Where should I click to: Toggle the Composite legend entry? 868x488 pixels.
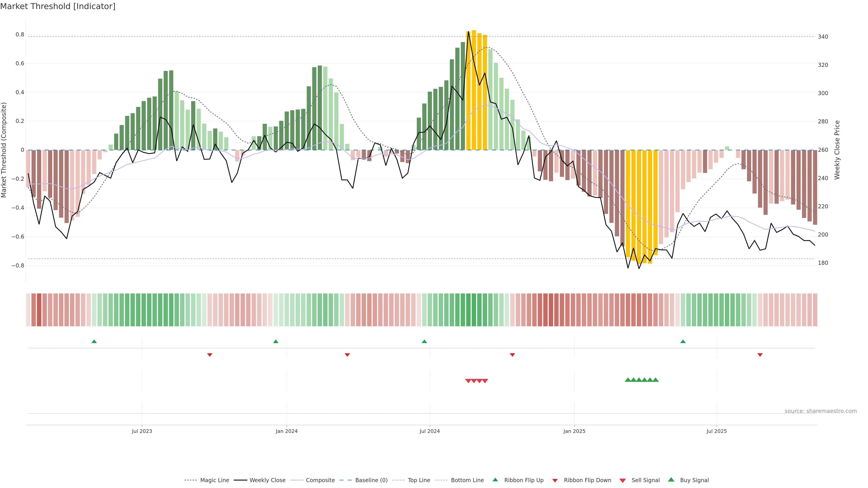pos(320,480)
